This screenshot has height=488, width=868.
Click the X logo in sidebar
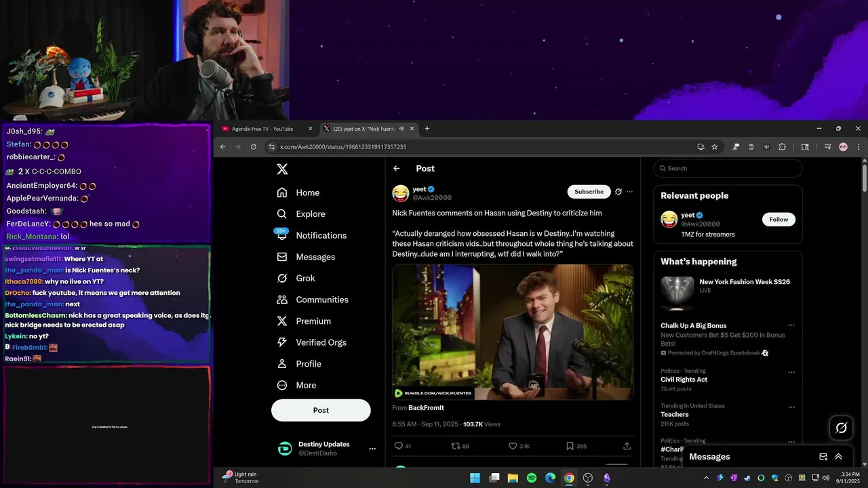pos(282,169)
